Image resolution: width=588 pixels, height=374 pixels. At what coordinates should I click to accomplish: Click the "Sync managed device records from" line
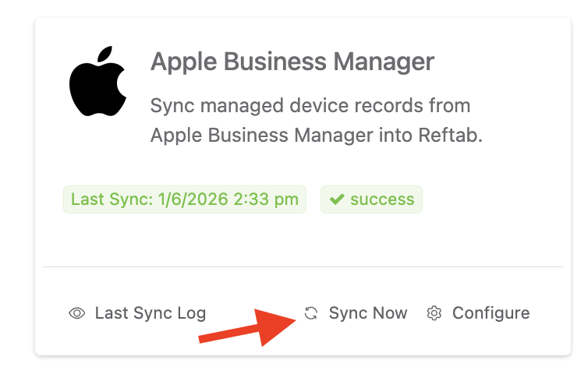310,105
